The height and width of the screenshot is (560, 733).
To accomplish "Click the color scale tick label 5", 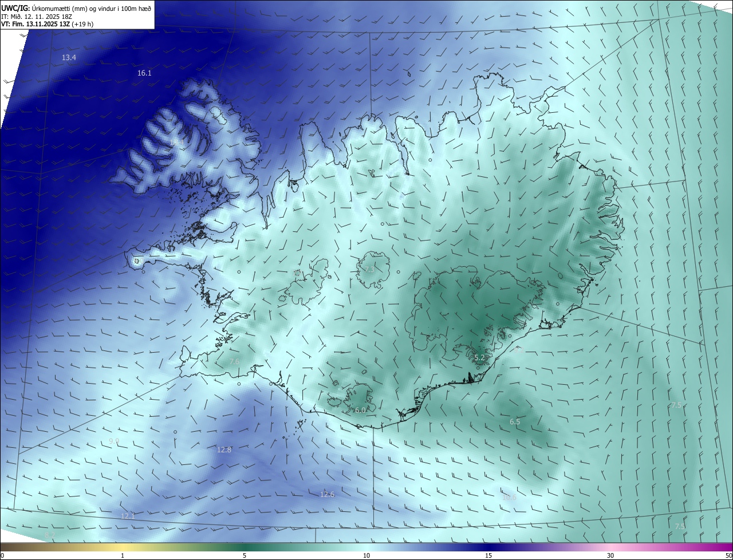I will point(245,556).
